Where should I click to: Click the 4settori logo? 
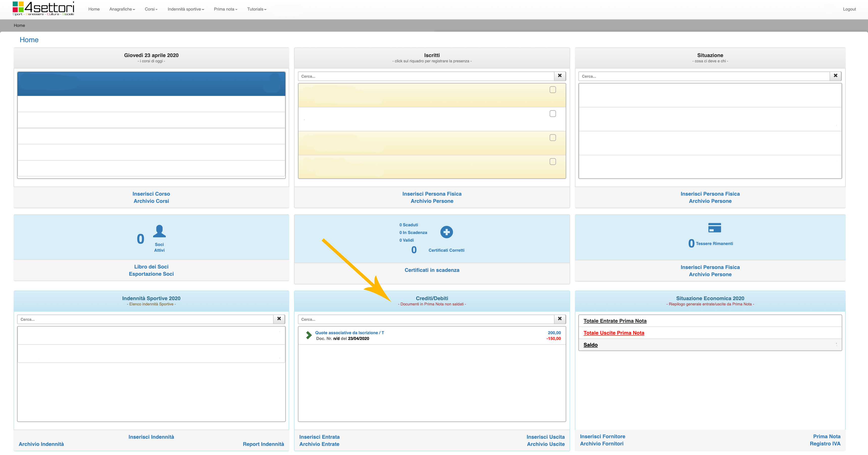click(x=43, y=8)
